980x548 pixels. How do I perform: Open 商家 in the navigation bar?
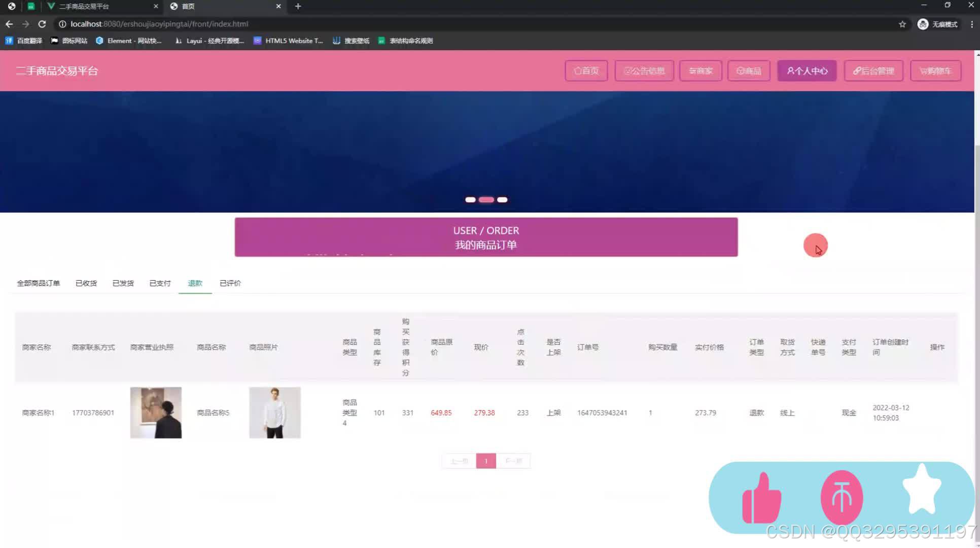click(x=701, y=71)
